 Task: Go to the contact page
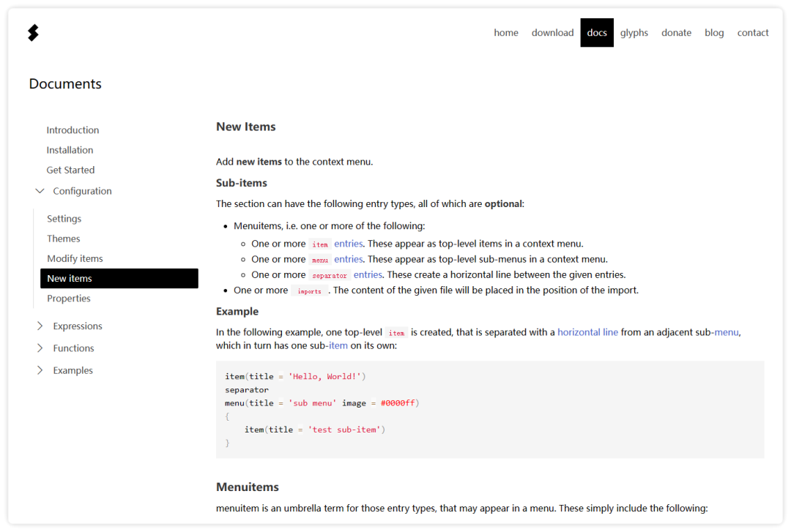click(753, 33)
